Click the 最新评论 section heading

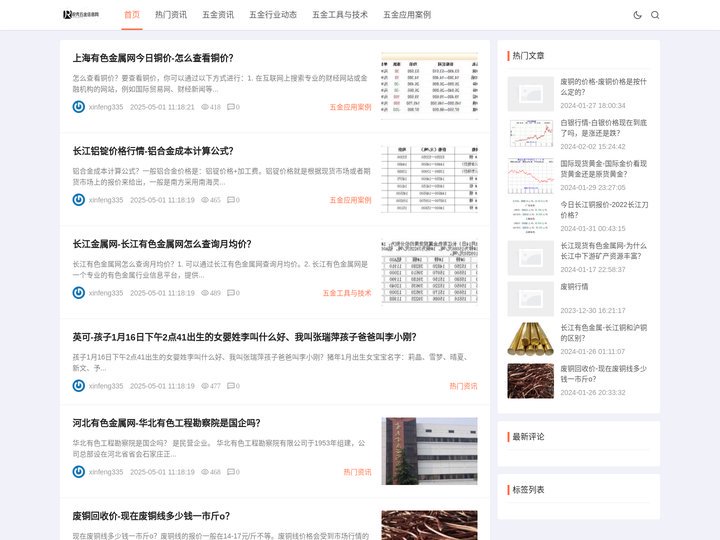[528, 437]
